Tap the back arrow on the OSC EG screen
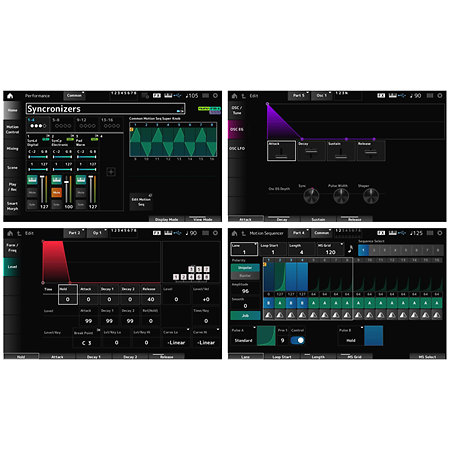The image size is (450, 450). pyautogui.click(x=244, y=96)
